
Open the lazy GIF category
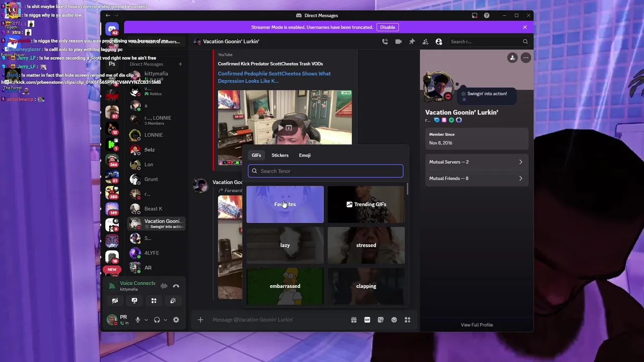coord(285,245)
